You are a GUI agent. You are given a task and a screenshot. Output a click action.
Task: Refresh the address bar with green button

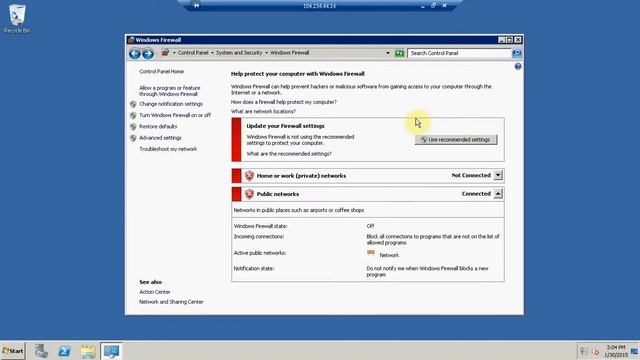(x=400, y=53)
